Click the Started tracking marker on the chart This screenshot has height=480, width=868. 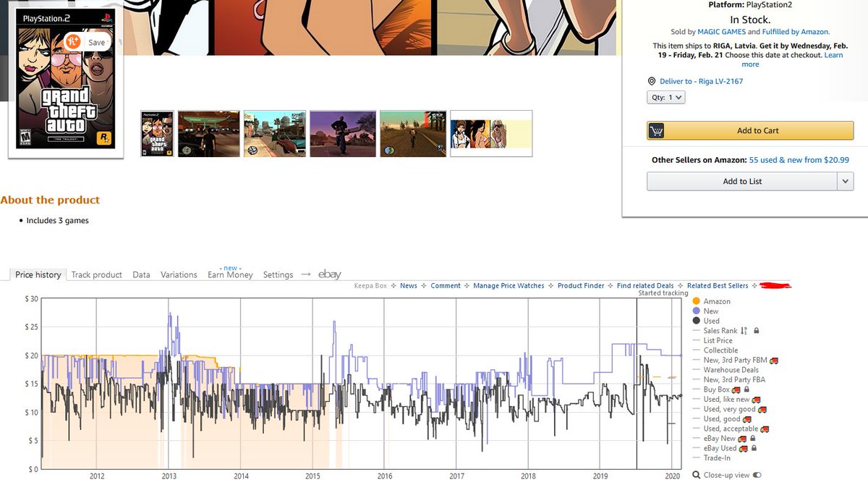pos(663,293)
